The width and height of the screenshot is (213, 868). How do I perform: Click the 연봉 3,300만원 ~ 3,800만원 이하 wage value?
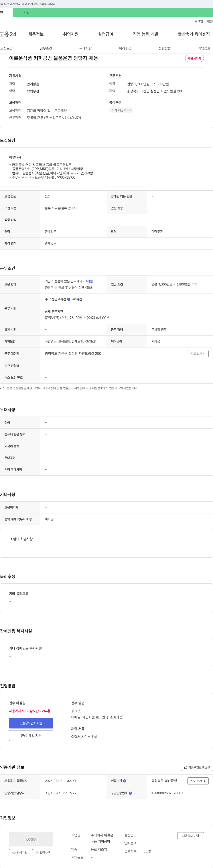point(174,284)
